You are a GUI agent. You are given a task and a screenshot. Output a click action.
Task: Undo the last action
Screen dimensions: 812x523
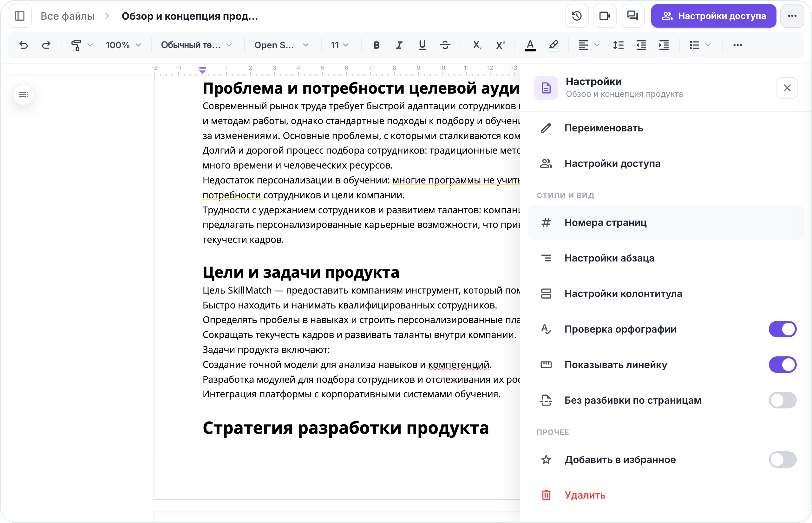[23, 45]
